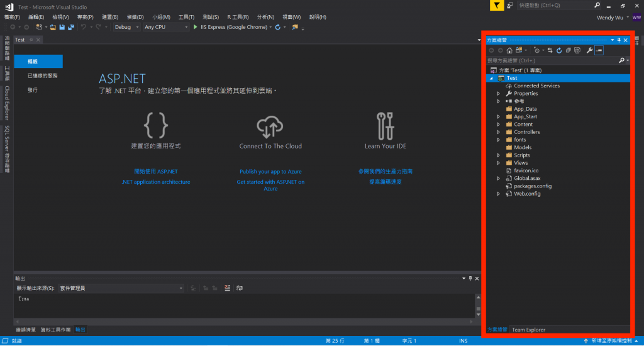The height and width of the screenshot is (346, 644).
Task: Open the output source dropdown
Action: coord(121,288)
